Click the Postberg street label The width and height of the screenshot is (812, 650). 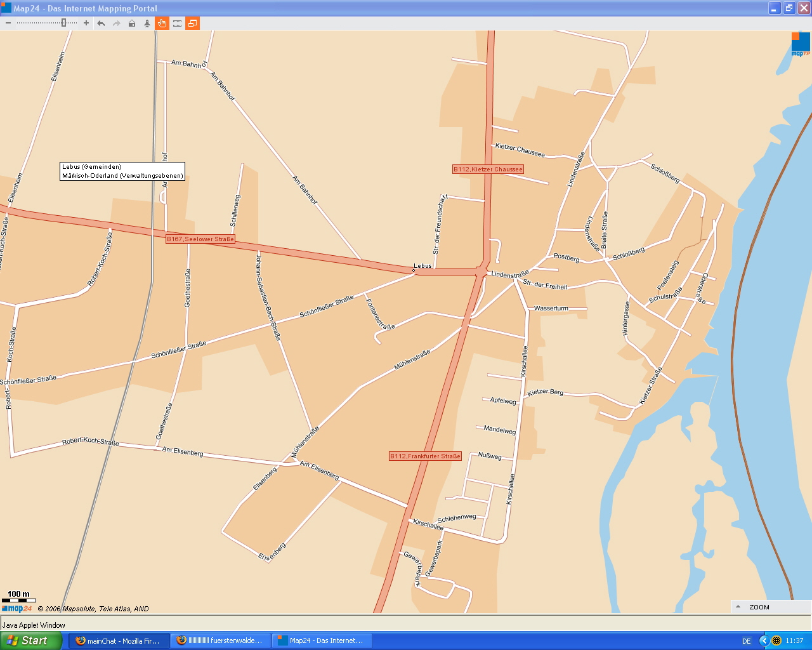click(x=566, y=258)
